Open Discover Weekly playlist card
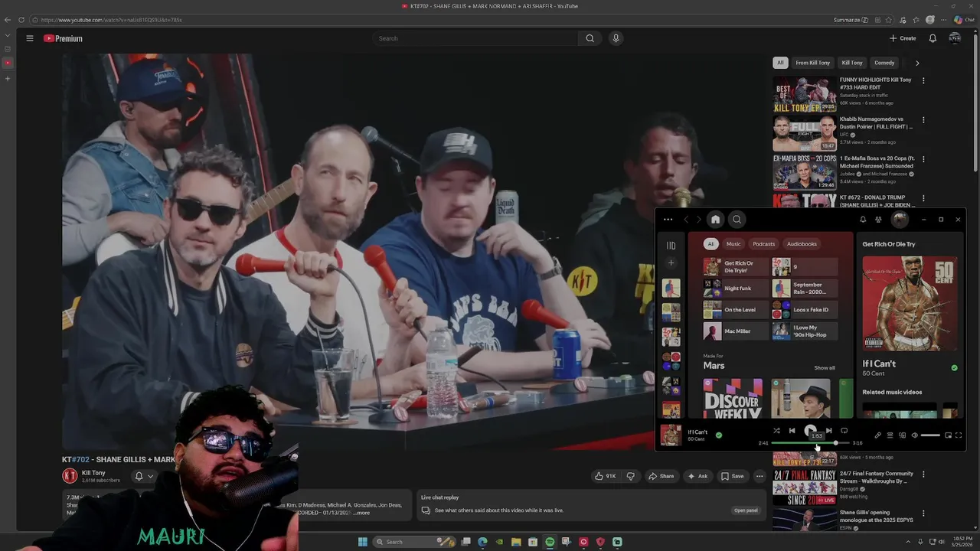 [733, 399]
